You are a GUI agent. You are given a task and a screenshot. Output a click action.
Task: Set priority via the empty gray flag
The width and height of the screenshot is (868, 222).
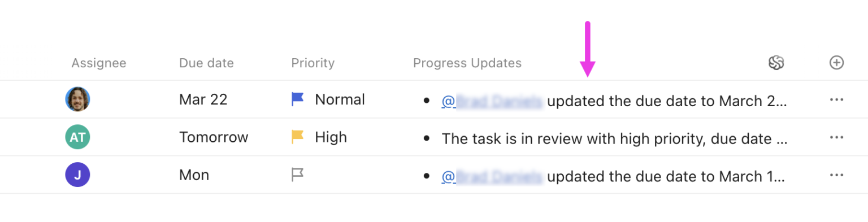pos(298,175)
